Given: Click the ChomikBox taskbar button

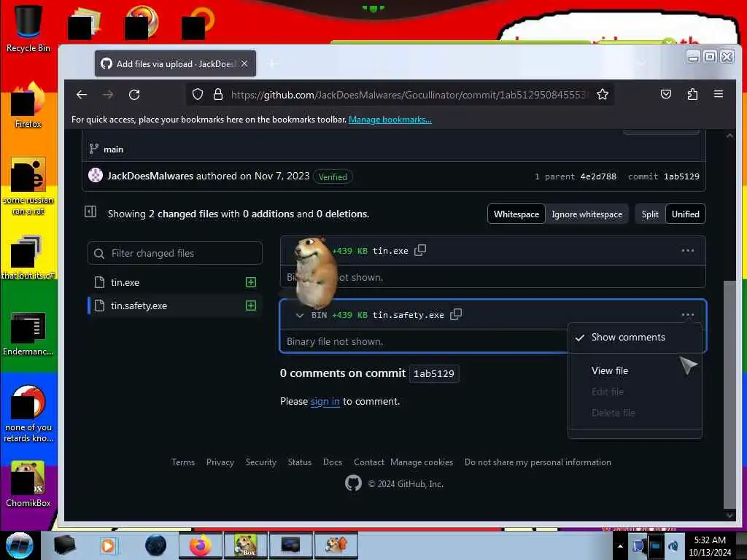Looking at the screenshot, I should [x=245, y=545].
